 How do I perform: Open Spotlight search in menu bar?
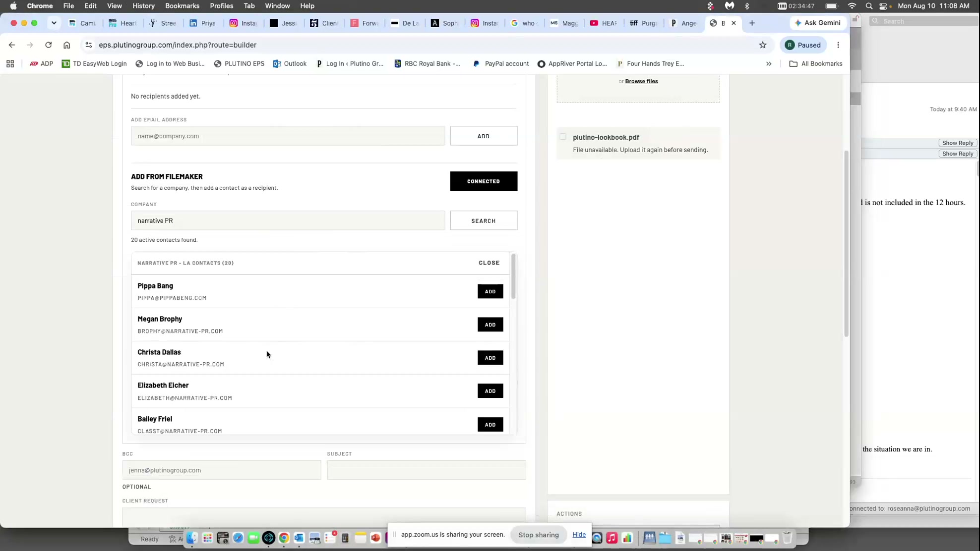click(x=869, y=6)
